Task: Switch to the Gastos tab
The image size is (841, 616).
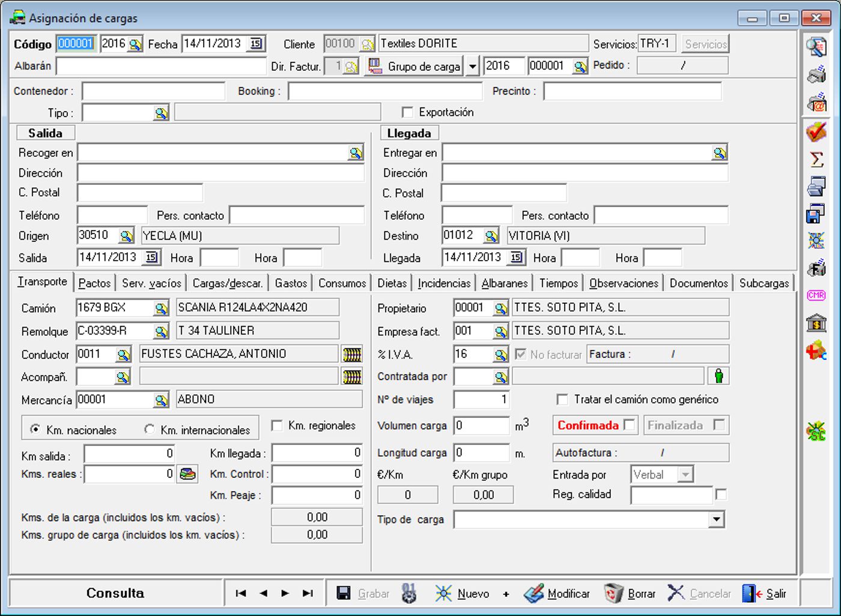Action: point(291,283)
